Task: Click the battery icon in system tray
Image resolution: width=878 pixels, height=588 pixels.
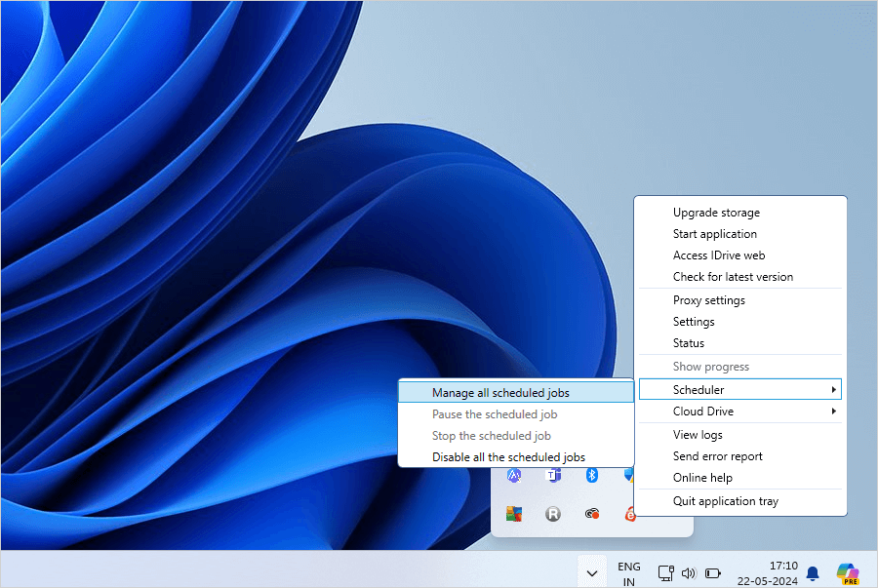Action: [x=712, y=573]
